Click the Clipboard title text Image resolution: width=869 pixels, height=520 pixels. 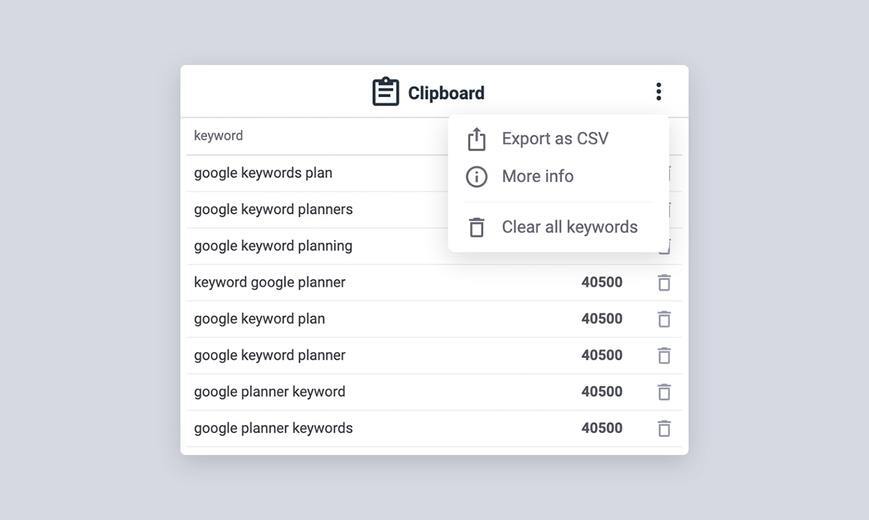(x=446, y=93)
